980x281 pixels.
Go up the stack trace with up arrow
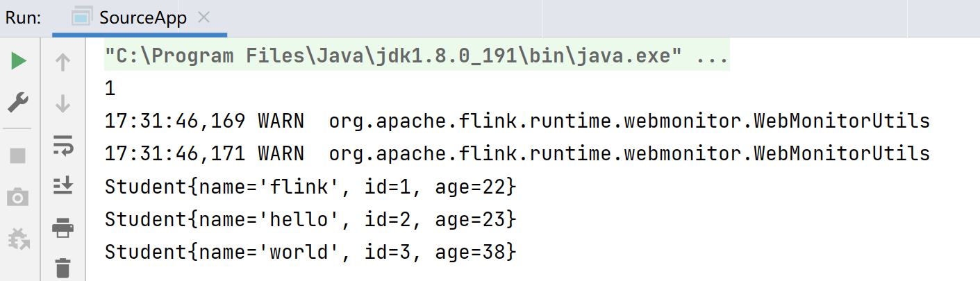pos(63,63)
